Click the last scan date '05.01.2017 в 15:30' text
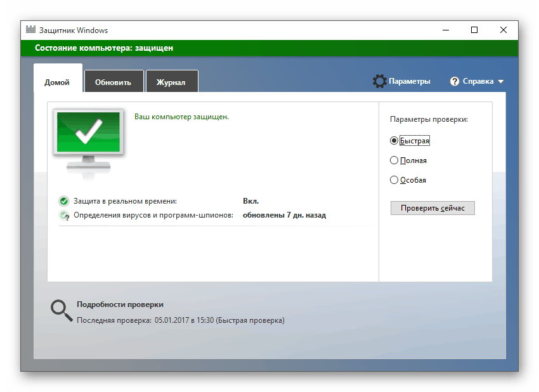 coord(185,320)
